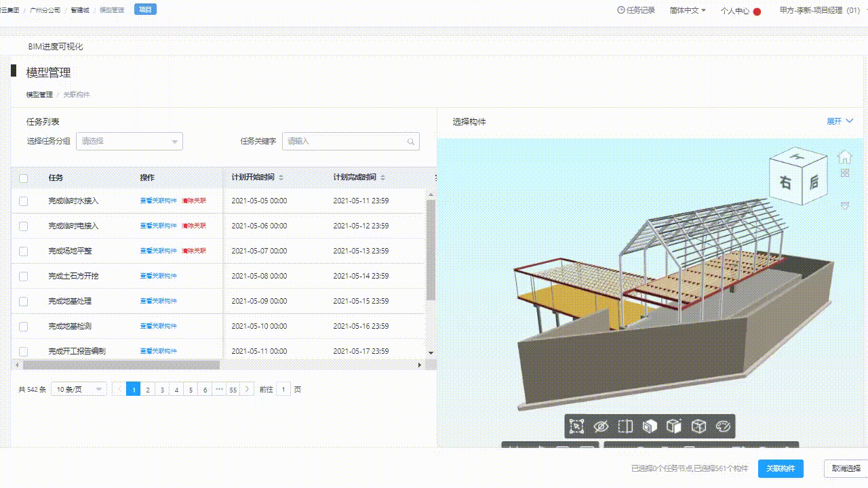
Task: Go to previous page arrow in pagination
Action: pos(119,389)
